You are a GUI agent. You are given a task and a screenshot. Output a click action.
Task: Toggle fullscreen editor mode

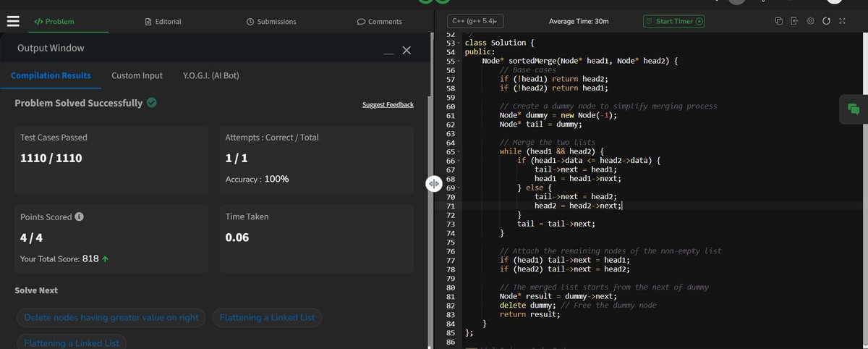(842, 21)
